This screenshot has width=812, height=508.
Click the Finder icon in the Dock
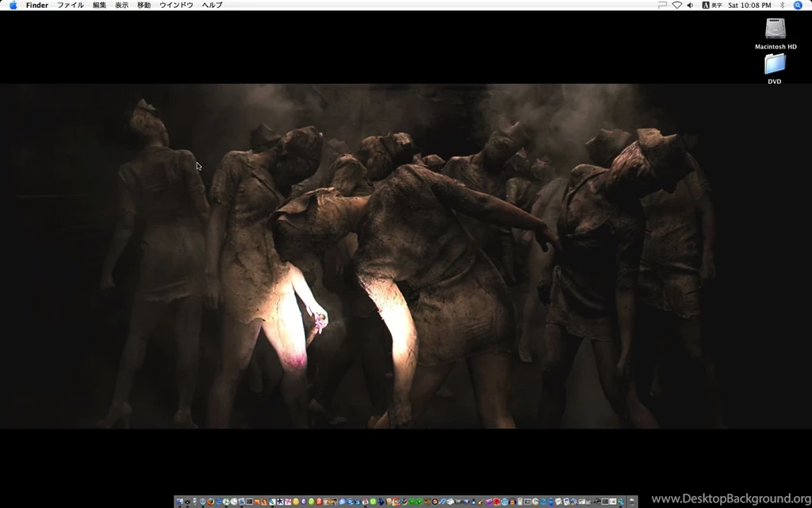[x=179, y=502]
